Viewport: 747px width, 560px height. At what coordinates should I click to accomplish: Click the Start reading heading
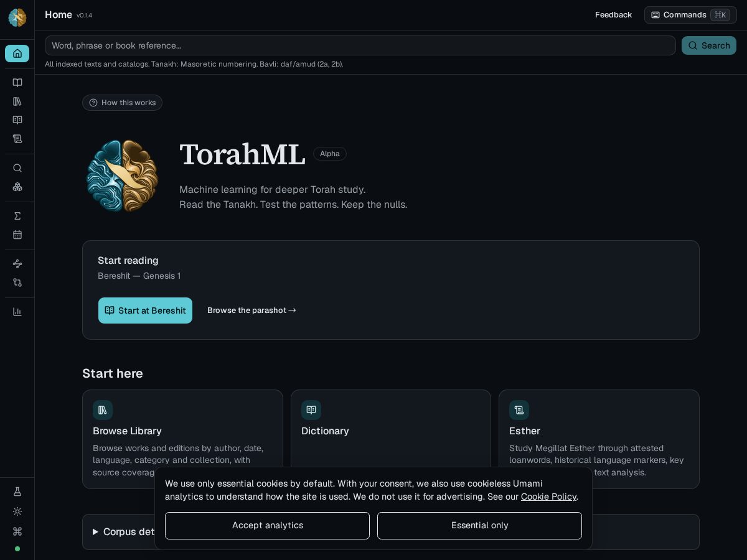tap(128, 261)
